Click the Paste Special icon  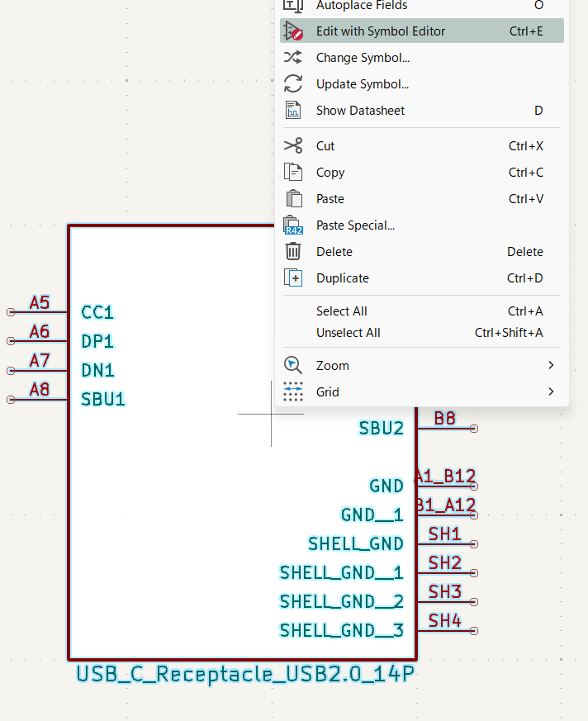pos(293,225)
